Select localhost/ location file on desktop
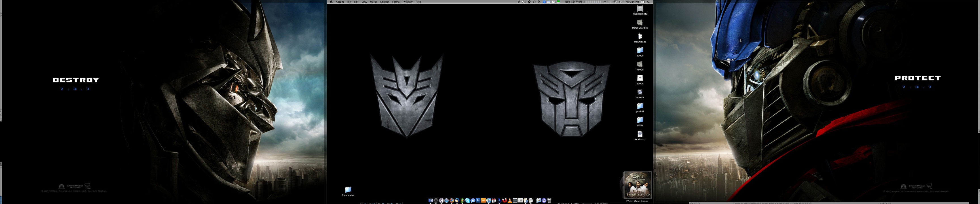 pos(640,134)
